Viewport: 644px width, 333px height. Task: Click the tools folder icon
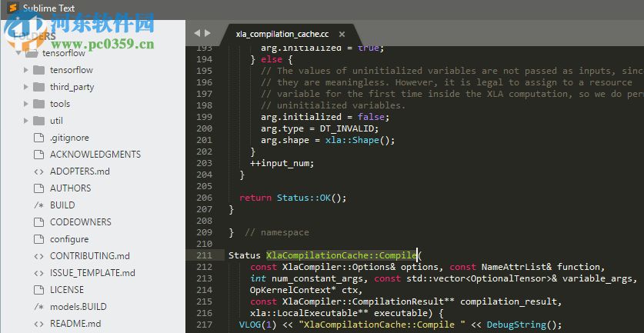(39, 104)
